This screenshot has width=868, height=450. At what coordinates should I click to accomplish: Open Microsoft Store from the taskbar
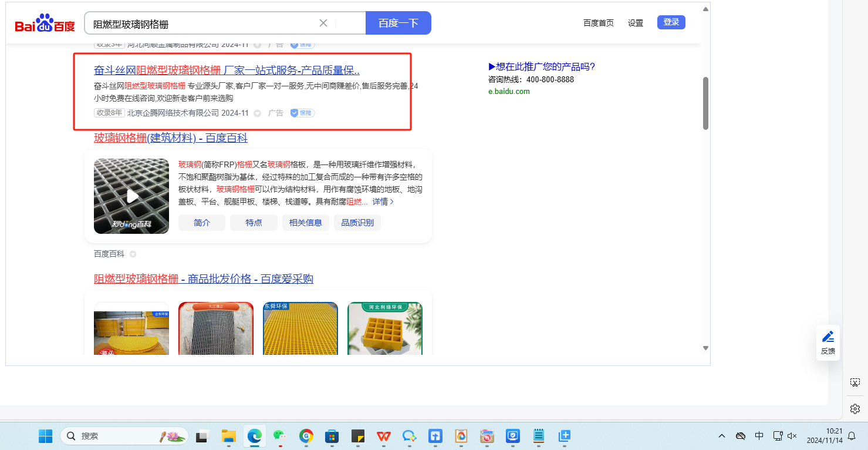pyautogui.click(x=332, y=436)
